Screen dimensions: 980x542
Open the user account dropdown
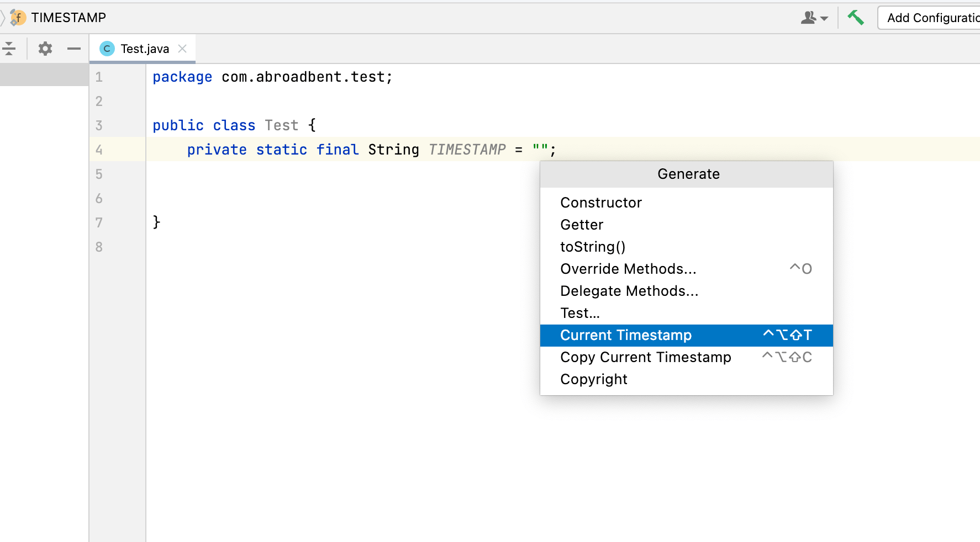pyautogui.click(x=814, y=18)
